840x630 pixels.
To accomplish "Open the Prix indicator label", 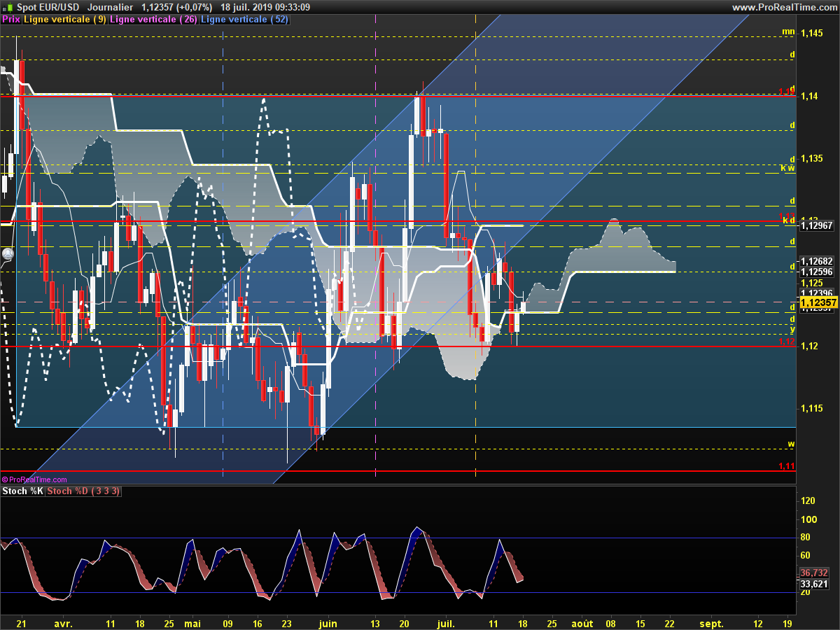I will coord(10,20).
